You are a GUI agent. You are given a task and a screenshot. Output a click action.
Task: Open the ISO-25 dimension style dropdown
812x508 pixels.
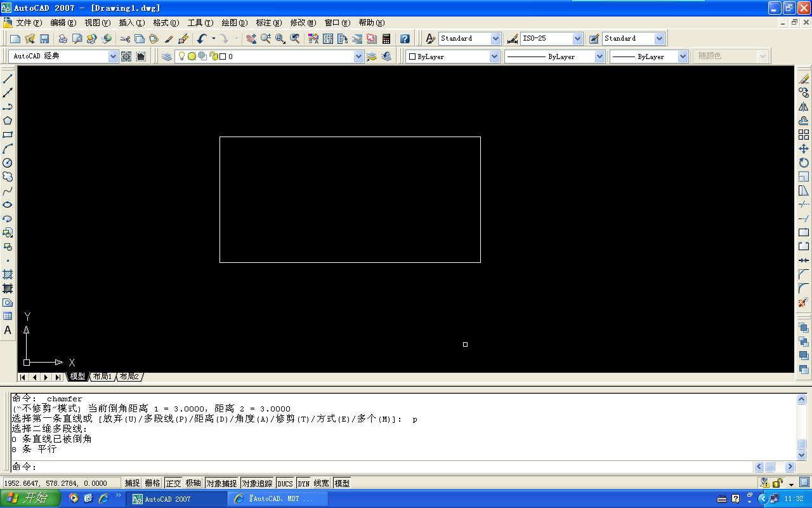point(577,39)
